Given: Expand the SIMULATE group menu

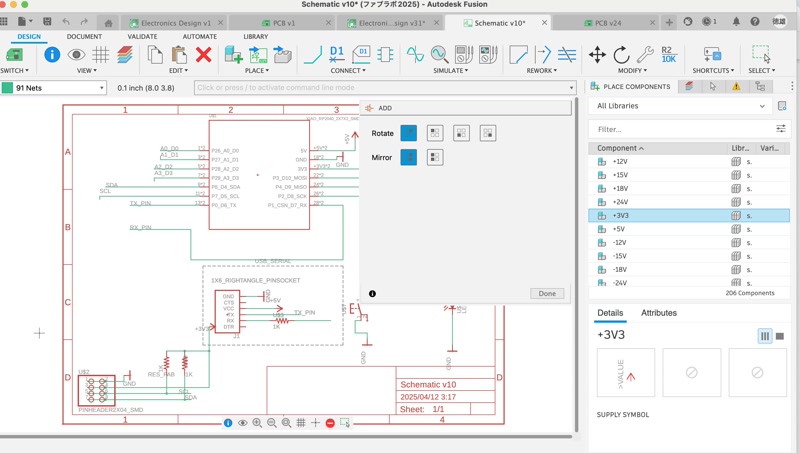Looking at the screenshot, I should (x=451, y=70).
